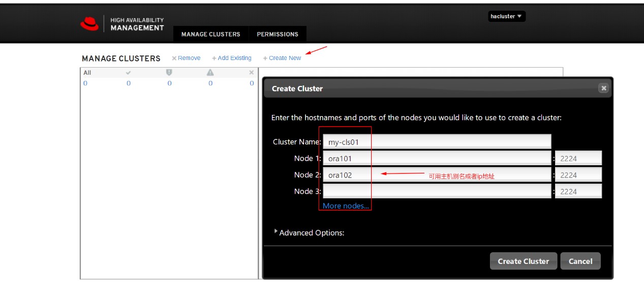The image size is (644, 296).
Task: Close the Create Cluster dialog
Action: pos(603,87)
